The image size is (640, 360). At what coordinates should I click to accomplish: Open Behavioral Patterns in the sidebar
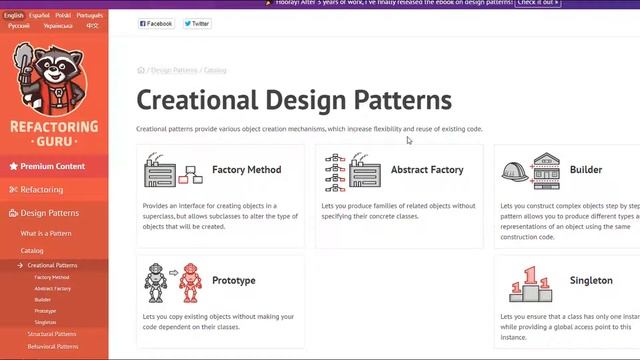(x=53, y=347)
